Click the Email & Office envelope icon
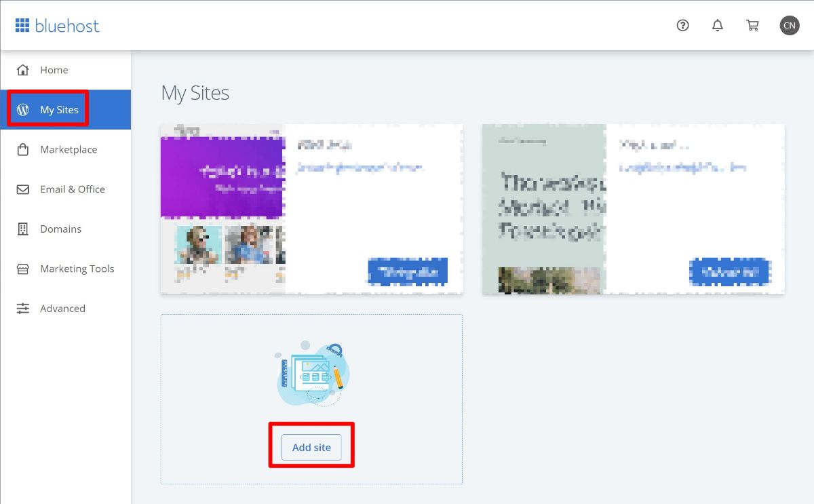The height and width of the screenshot is (504, 814). point(23,189)
